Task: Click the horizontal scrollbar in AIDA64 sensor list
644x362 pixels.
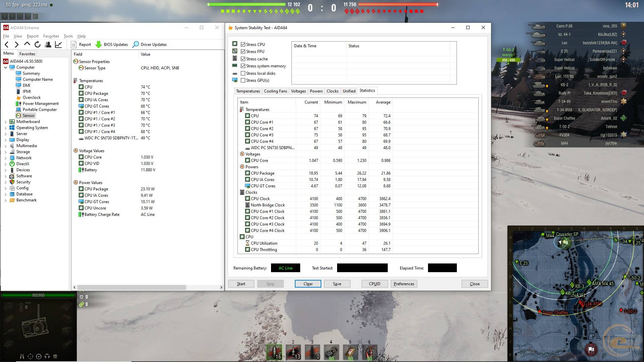Action: click(132, 287)
